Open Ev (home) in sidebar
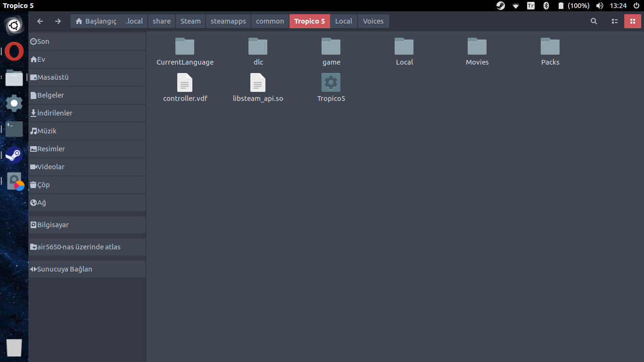Screen dimensions: 644x362 (x=87, y=59)
